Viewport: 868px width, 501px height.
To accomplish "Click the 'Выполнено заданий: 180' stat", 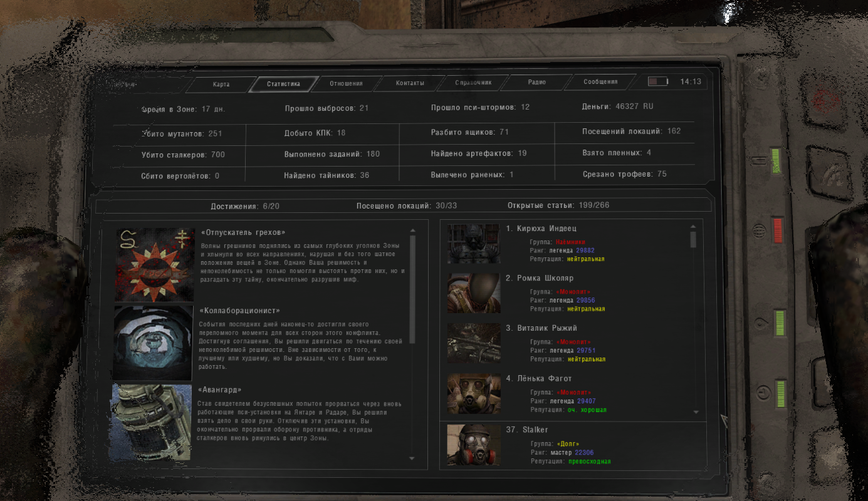I will click(332, 154).
